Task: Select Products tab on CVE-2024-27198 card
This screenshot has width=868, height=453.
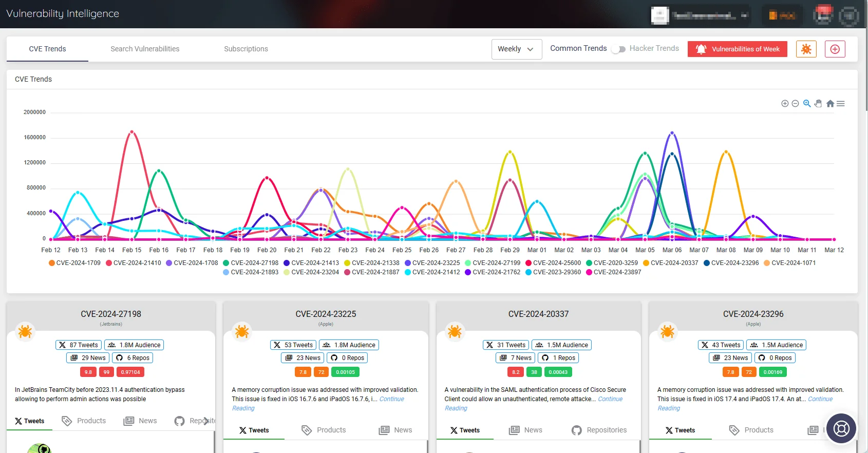Action: click(x=84, y=421)
